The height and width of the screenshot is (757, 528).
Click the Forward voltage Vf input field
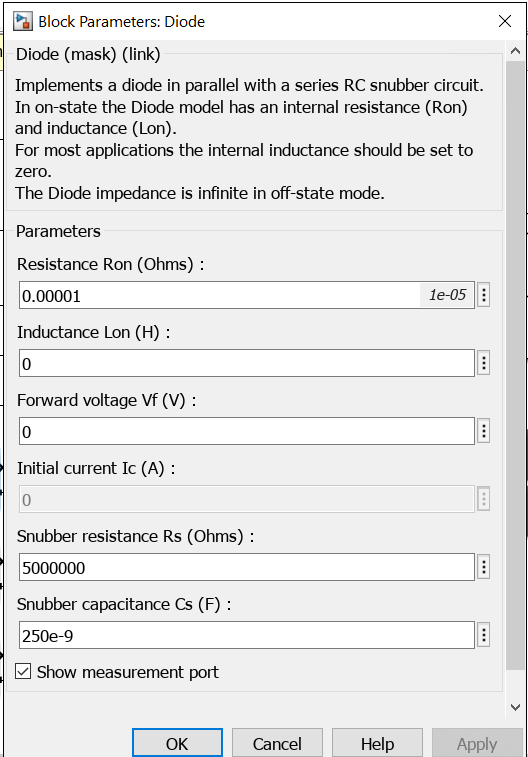pos(247,431)
